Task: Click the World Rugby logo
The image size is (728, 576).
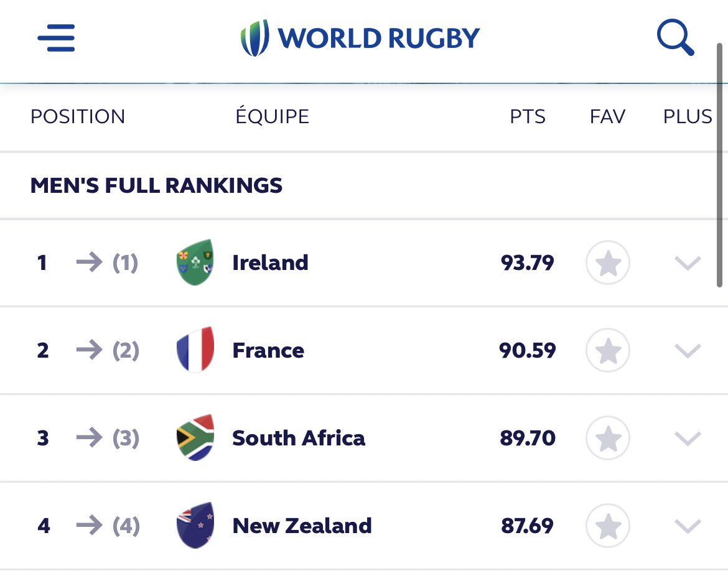Action: click(x=360, y=37)
